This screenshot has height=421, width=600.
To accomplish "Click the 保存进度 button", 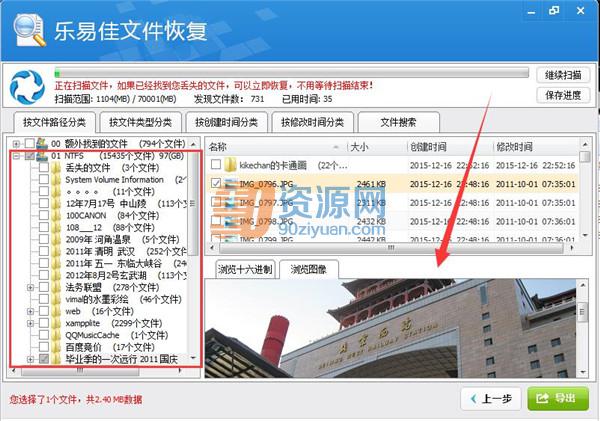I will tap(563, 95).
